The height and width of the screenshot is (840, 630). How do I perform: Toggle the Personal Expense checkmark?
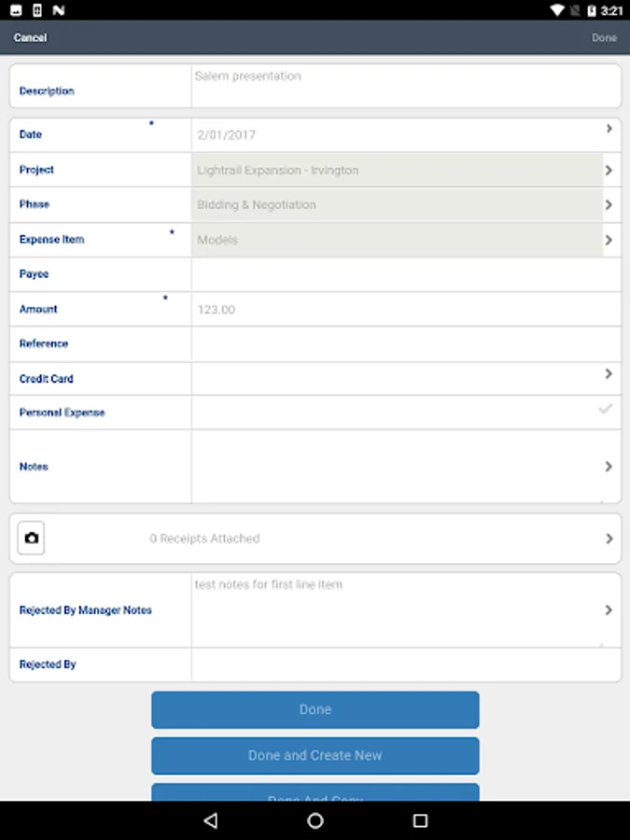point(606,409)
